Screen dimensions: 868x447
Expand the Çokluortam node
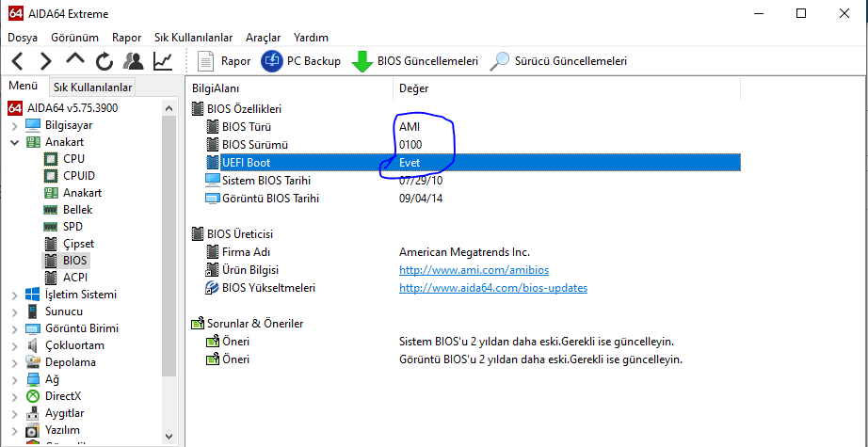tap(14, 345)
